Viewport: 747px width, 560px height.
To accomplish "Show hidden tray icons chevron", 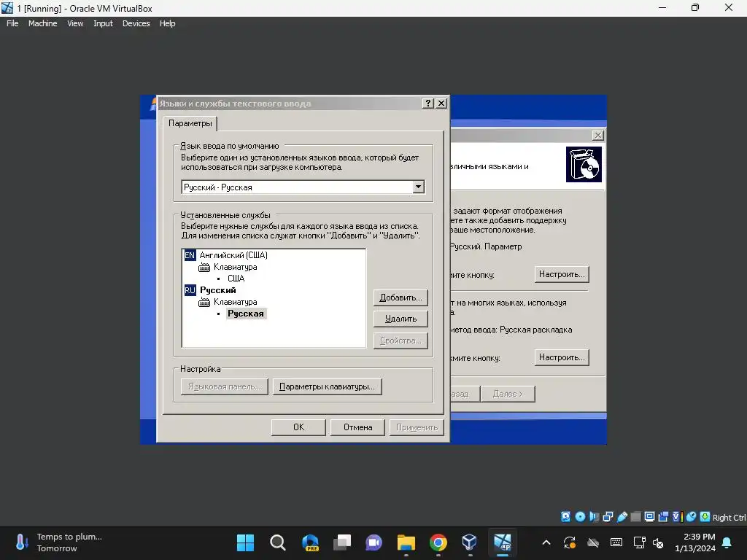I will 546,542.
